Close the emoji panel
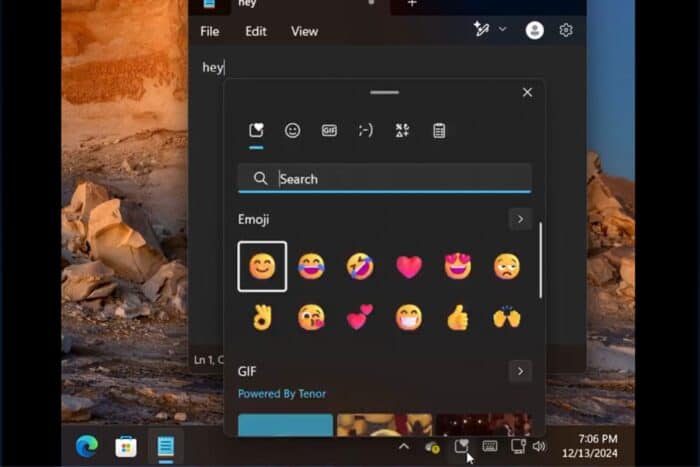Image resolution: width=700 pixels, height=467 pixels. [x=527, y=92]
